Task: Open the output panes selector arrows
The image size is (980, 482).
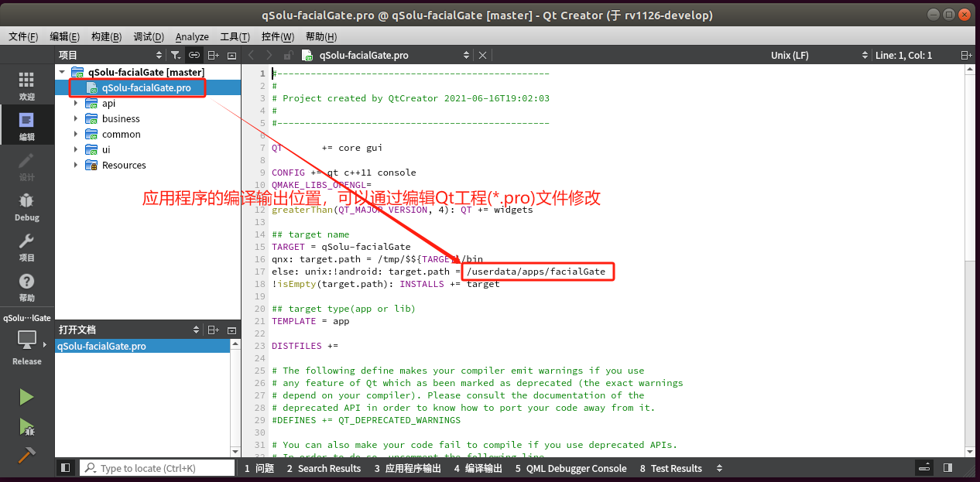Action: coord(719,468)
